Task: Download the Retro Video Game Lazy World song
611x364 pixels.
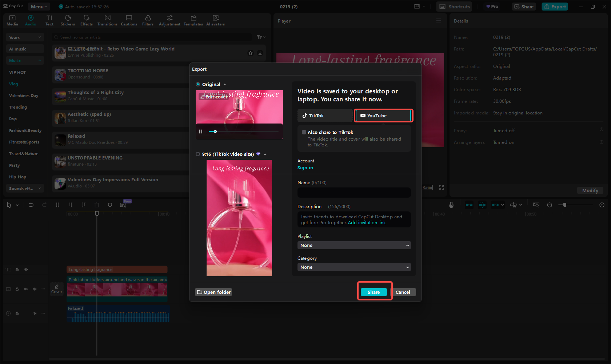Action: pyautogui.click(x=260, y=53)
